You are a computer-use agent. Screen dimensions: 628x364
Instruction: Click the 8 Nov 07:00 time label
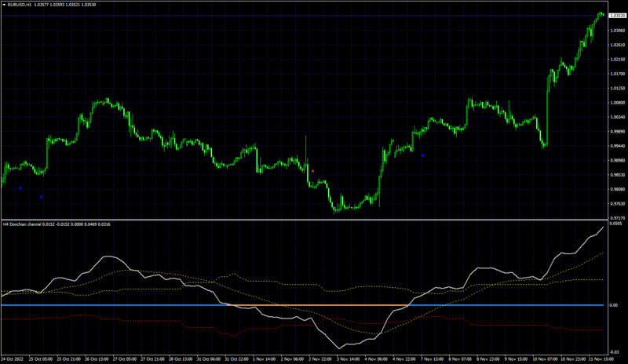tap(461, 359)
